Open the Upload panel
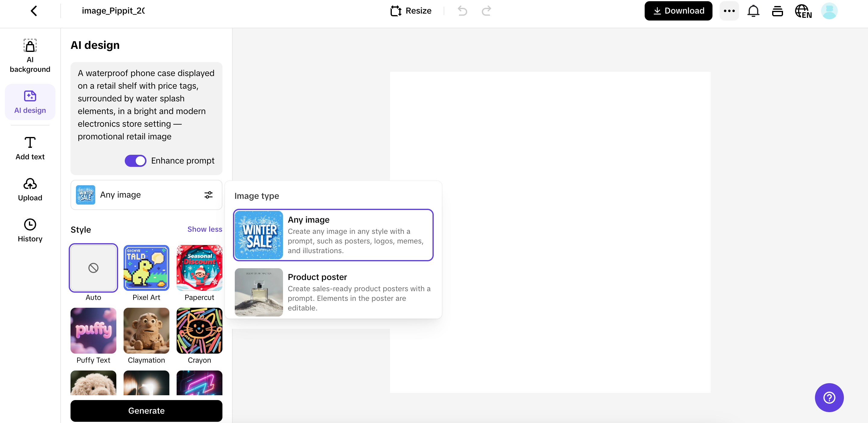Image resolution: width=868 pixels, height=423 pixels. point(30,189)
